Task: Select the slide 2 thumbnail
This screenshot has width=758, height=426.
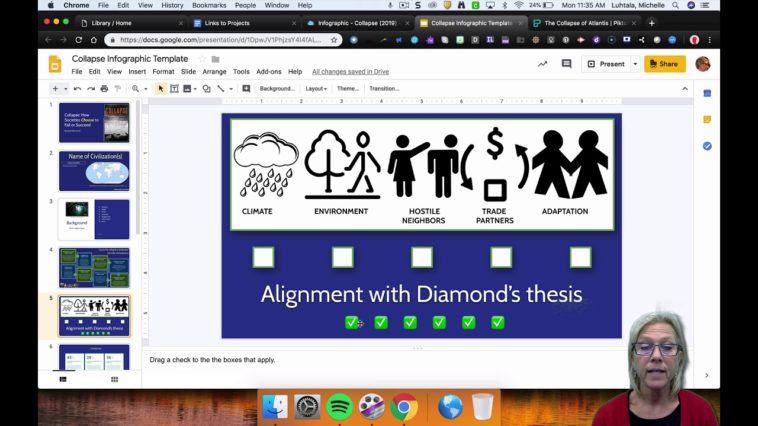Action: click(94, 170)
